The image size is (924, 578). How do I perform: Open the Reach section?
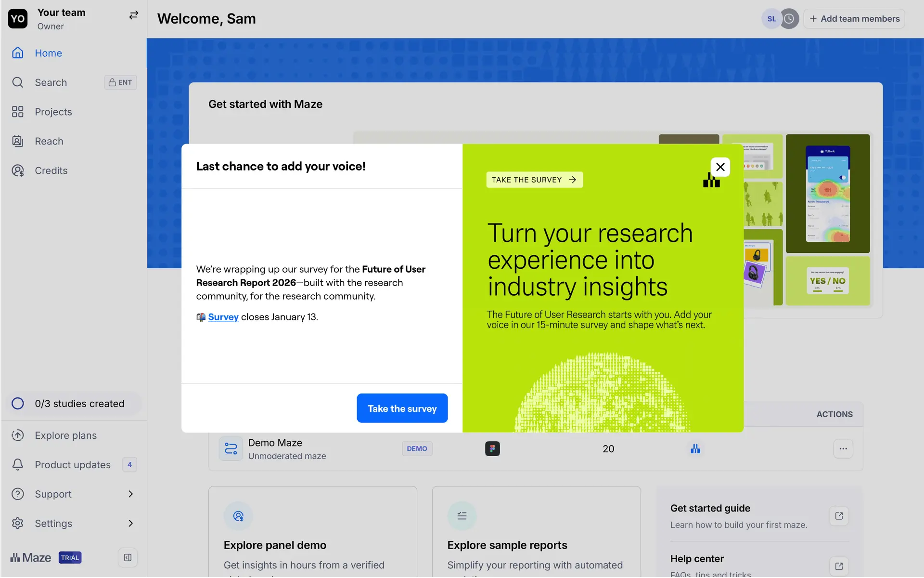point(49,141)
